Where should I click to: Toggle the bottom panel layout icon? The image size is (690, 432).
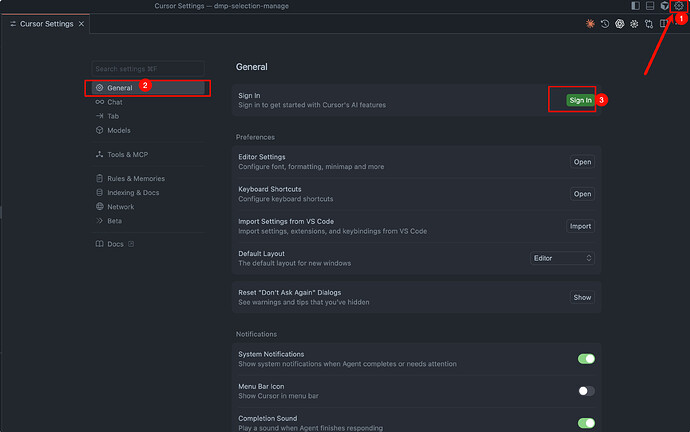pyautogui.click(x=650, y=6)
